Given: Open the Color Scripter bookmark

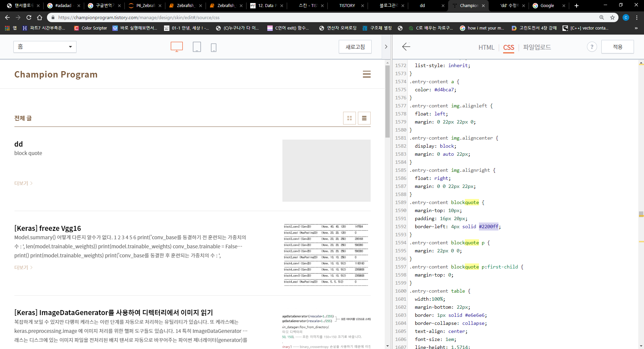Looking at the screenshot, I should coord(91,28).
